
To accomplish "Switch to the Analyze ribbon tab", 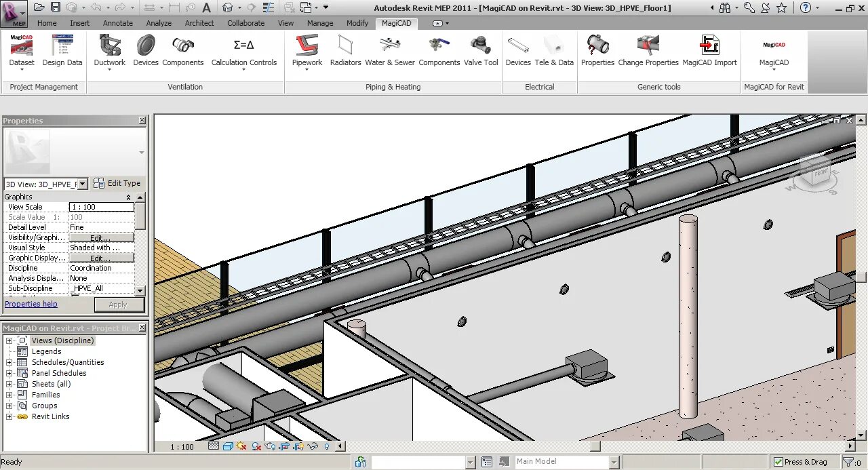I will tap(159, 23).
